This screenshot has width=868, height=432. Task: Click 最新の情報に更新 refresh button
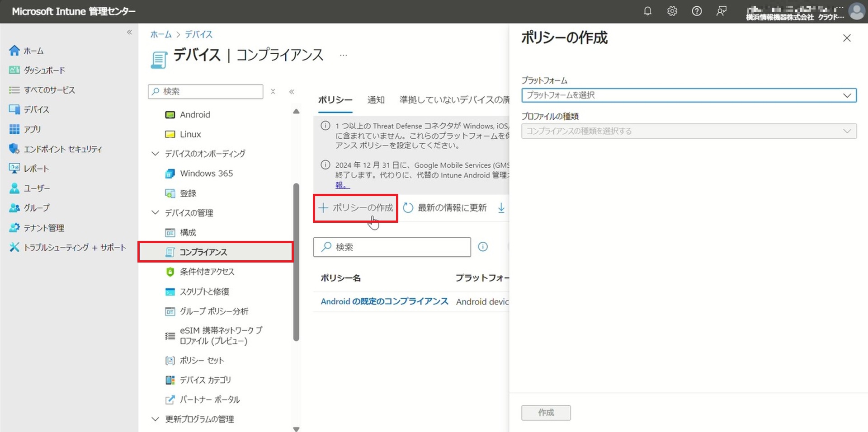[x=445, y=208]
